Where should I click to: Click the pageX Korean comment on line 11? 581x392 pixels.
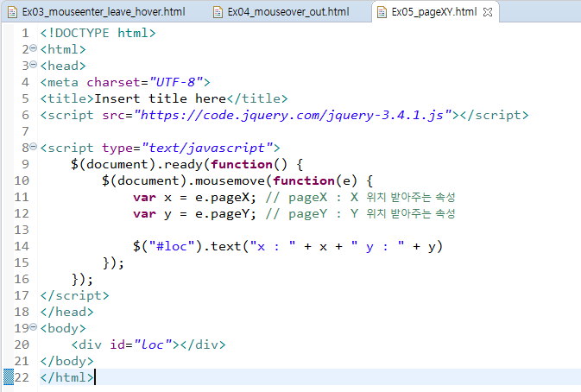(x=360, y=197)
